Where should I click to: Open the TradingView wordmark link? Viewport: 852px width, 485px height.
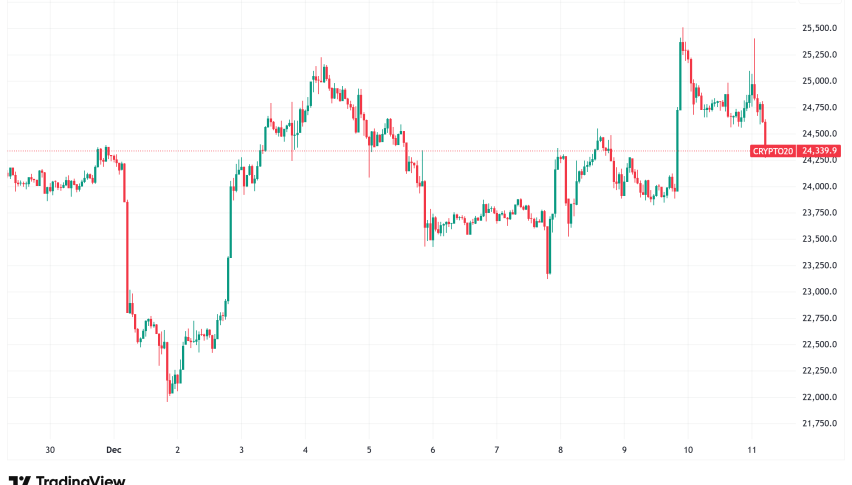click(80, 480)
